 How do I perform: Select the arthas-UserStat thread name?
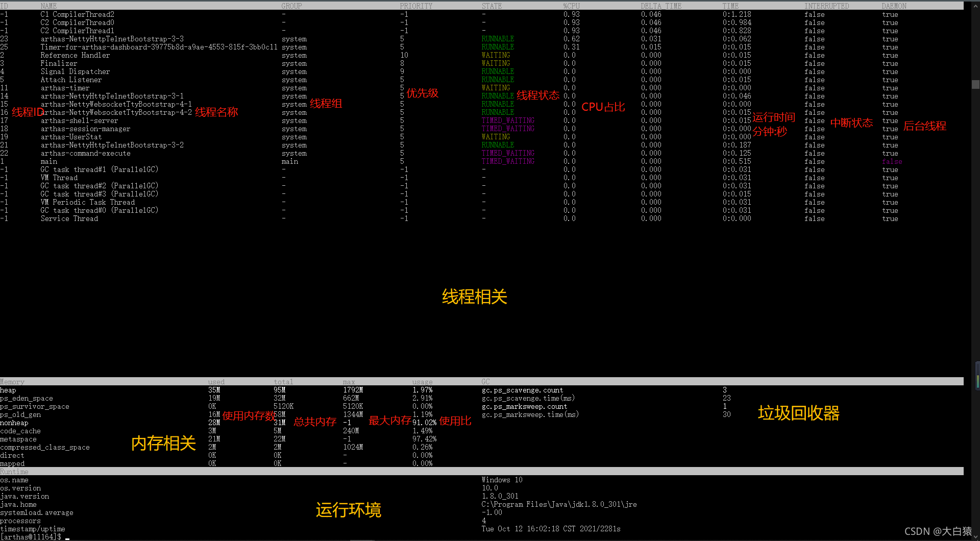[71, 137]
